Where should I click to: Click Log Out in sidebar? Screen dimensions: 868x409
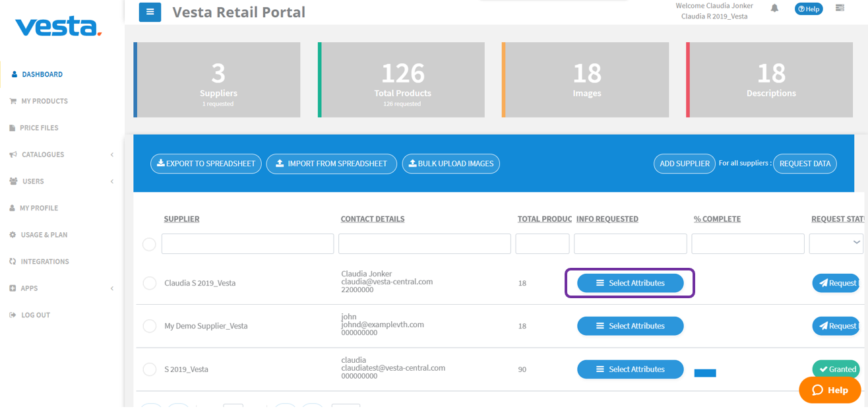pos(36,315)
